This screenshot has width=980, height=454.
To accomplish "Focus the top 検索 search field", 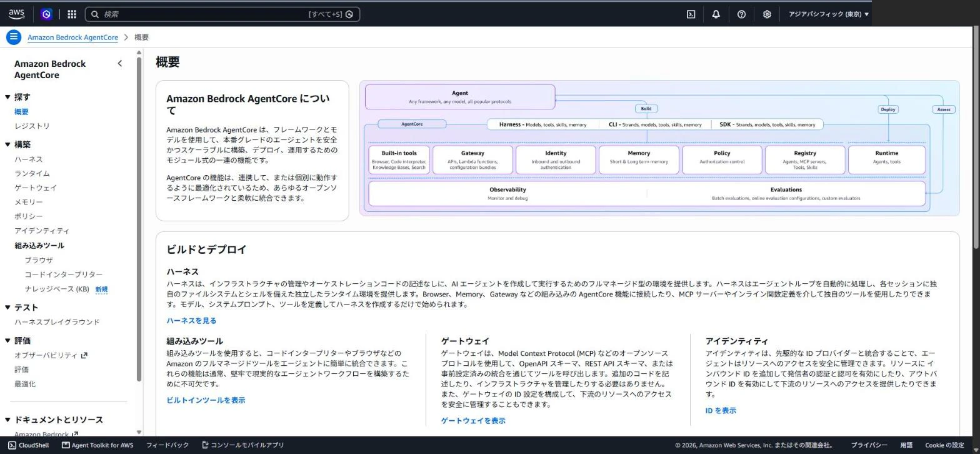I will [222, 14].
